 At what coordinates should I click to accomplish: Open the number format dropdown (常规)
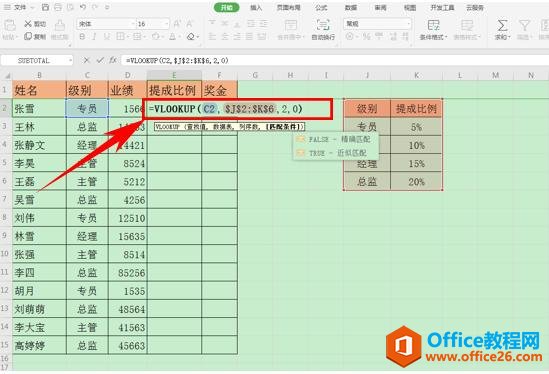pos(408,24)
